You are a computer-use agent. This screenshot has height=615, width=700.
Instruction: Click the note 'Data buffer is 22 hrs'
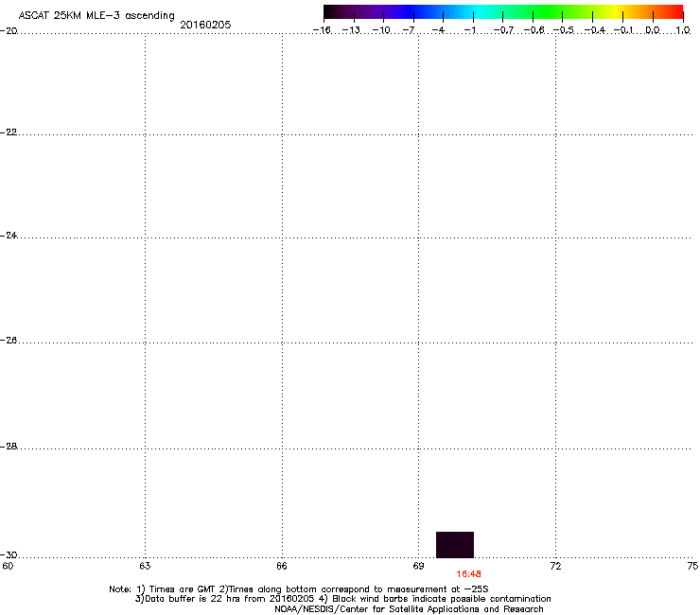tap(192, 599)
